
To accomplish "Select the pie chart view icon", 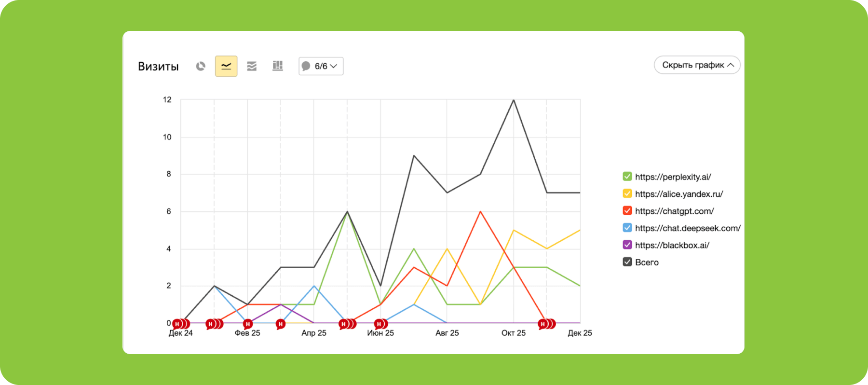I will click(x=201, y=66).
